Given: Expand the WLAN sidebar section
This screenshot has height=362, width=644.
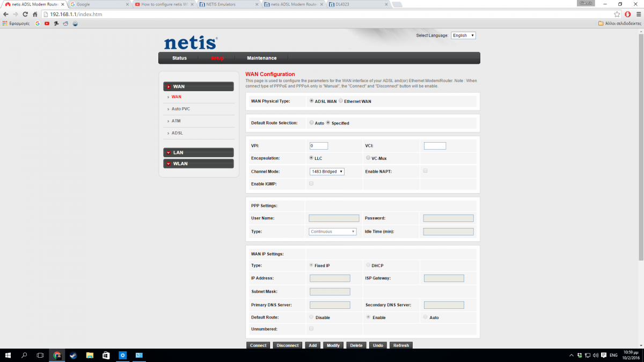Looking at the screenshot, I should (x=199, y=164).
